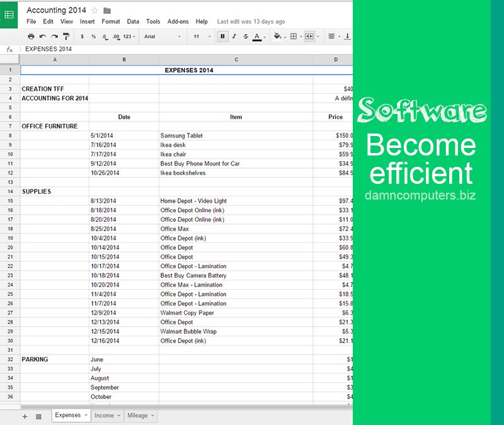Click the merge cells icon
This screenshot has height=425, width=504.
(x=309, y=37)
